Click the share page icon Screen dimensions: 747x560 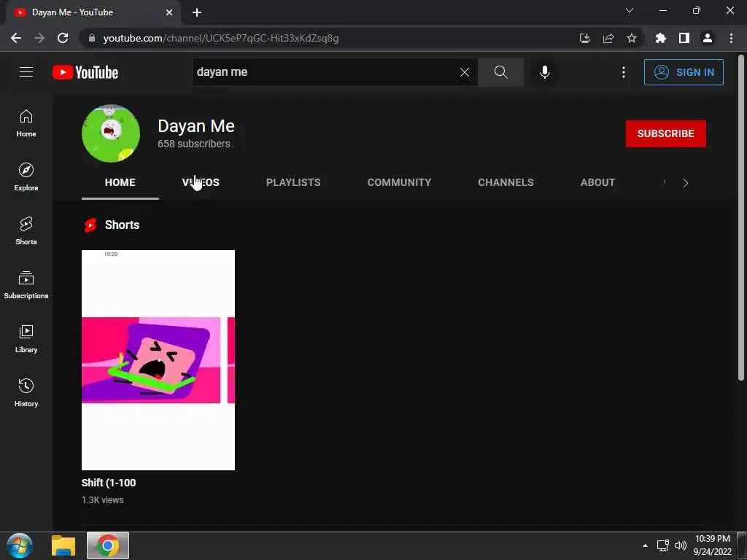608,38
